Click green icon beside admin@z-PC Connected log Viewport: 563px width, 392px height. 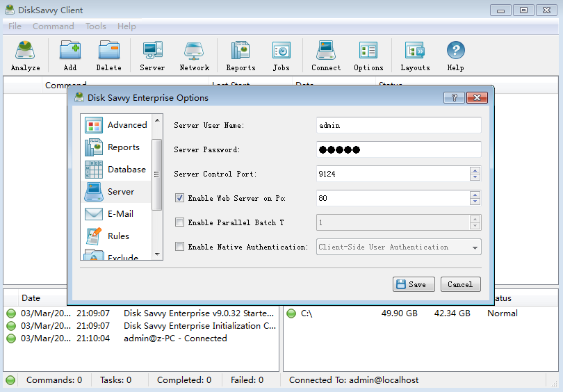[x=11, y=338]
